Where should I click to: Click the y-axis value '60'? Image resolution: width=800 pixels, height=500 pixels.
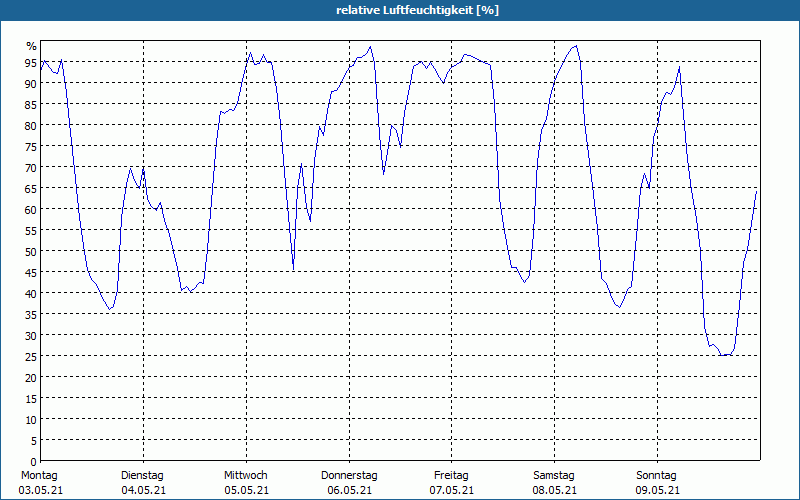coord(31,210)
